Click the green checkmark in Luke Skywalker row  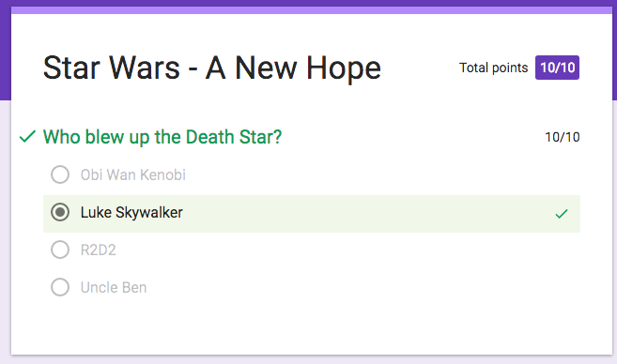(x=562, y=214)
